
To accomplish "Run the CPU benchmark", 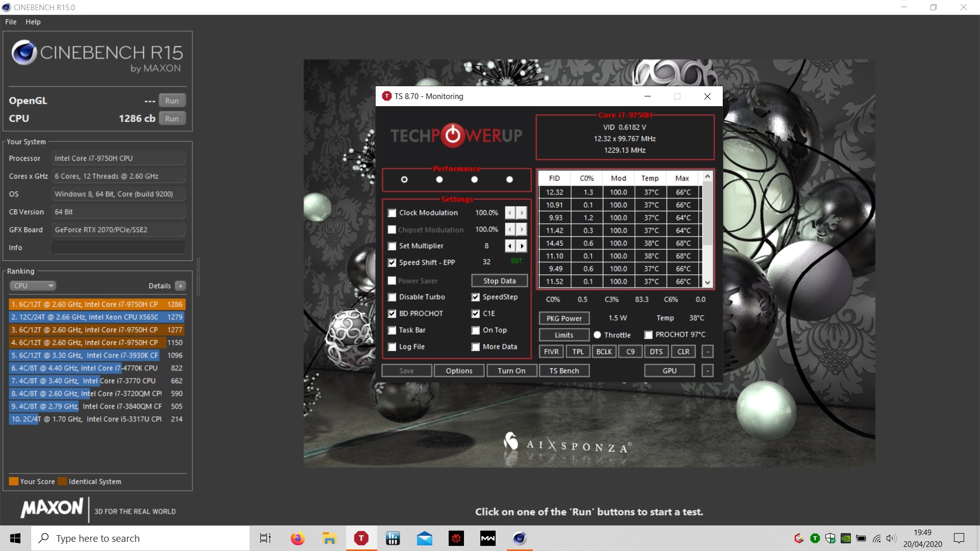I will (x=172, y=118).
